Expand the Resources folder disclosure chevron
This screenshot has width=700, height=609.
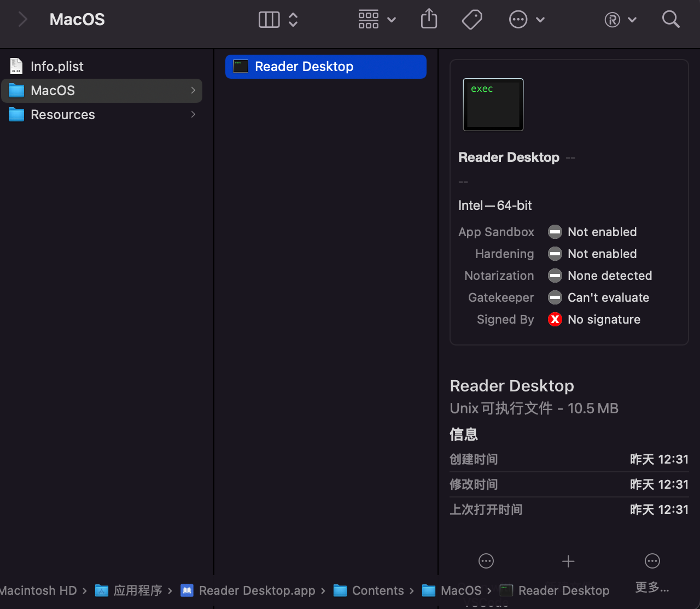click(192, 114)
